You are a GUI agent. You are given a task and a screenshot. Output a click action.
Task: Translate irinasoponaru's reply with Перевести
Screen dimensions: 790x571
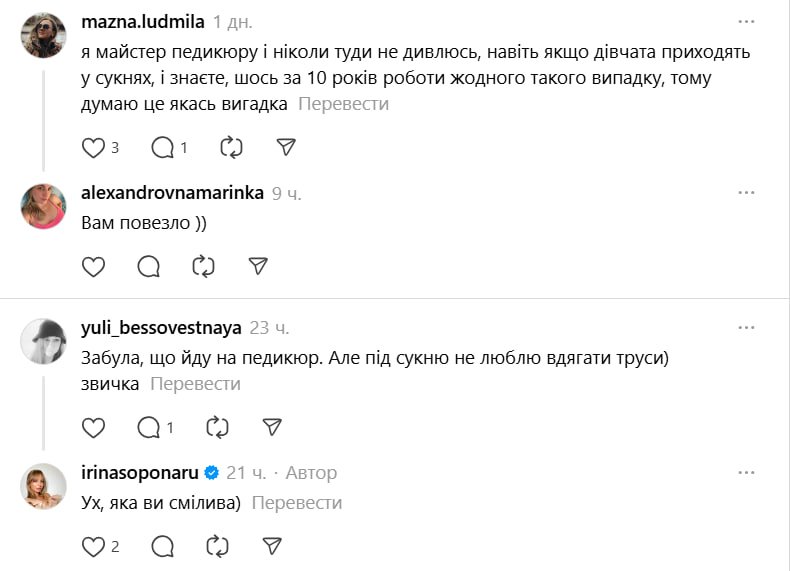tap(297, 503)
